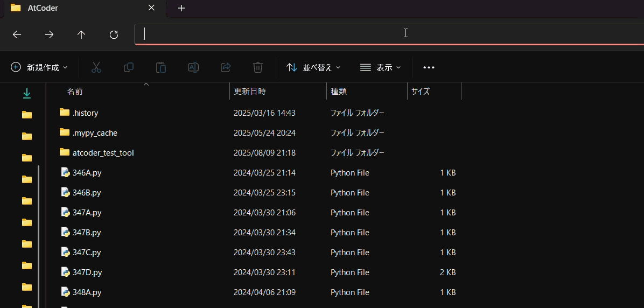
Task: Click the Copy icon
Action: tap(129, 67)
